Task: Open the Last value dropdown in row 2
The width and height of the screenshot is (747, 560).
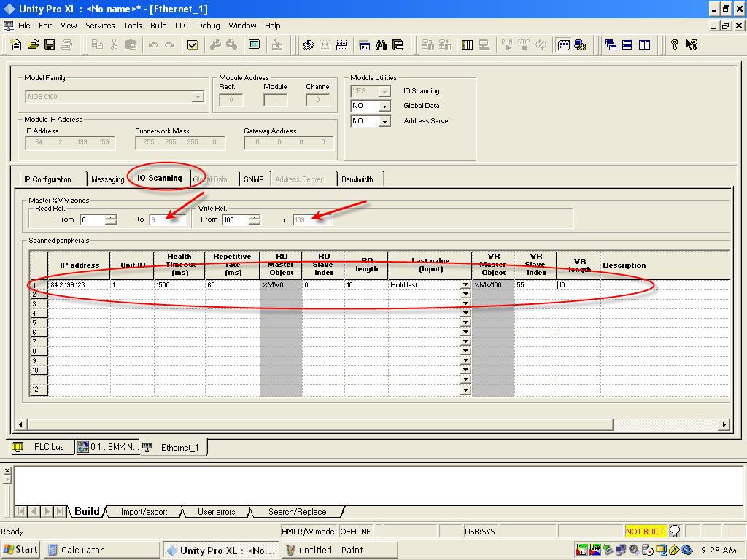Action: [x=465, y=295]
